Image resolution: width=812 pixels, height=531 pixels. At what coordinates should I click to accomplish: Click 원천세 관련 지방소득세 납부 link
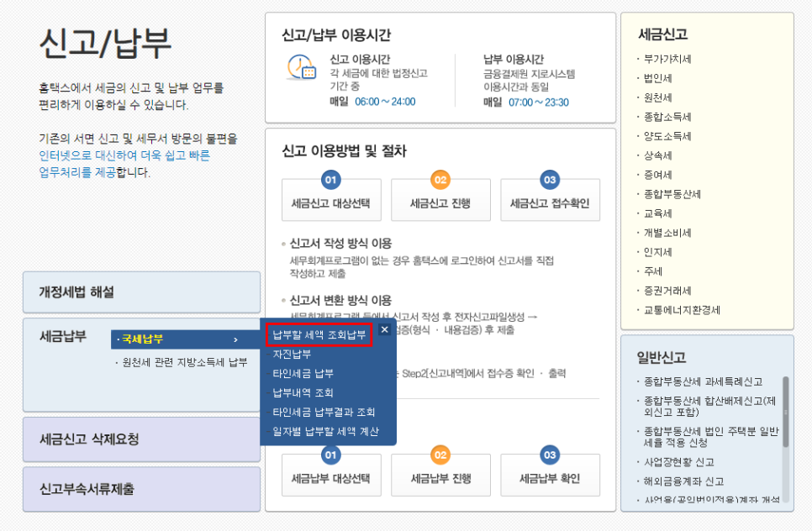(x=184, y=362)
